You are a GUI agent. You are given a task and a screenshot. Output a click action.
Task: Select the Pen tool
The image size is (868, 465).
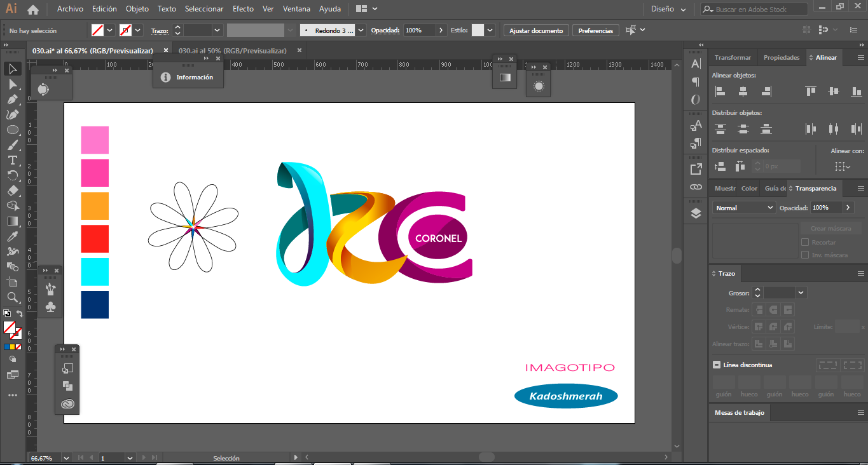pyautogui.click(x=13, y=99)
